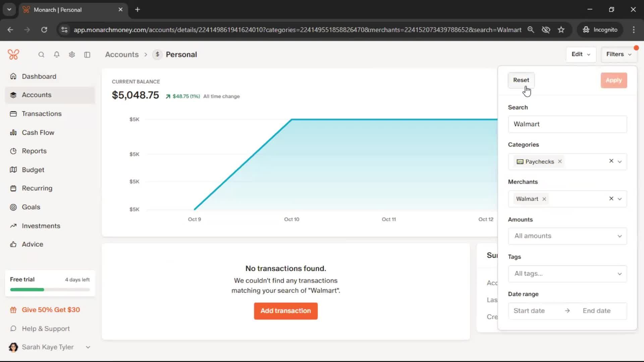This screenshot has height=362, width=644.
Task: Click the tracking protection eye icon
Action: [x=546, y=30]
